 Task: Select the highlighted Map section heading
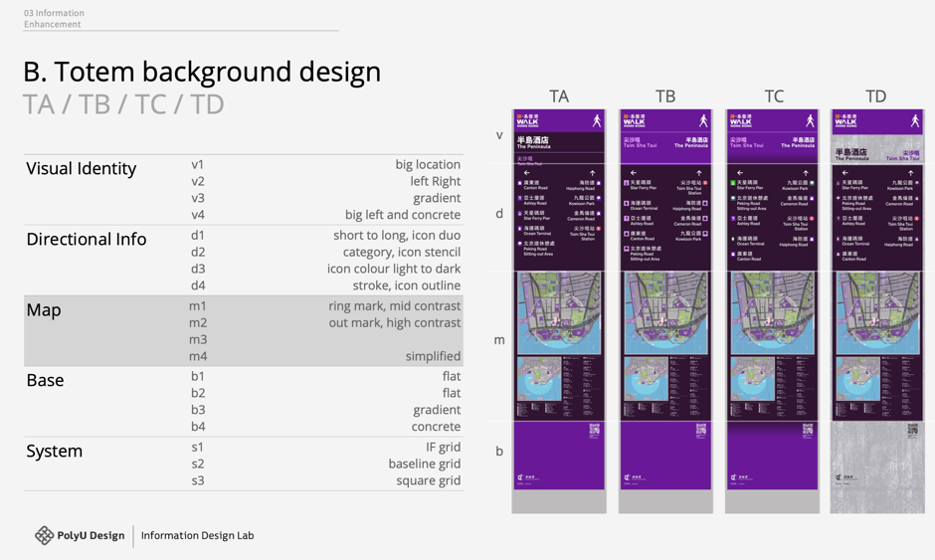click(44, 310)
